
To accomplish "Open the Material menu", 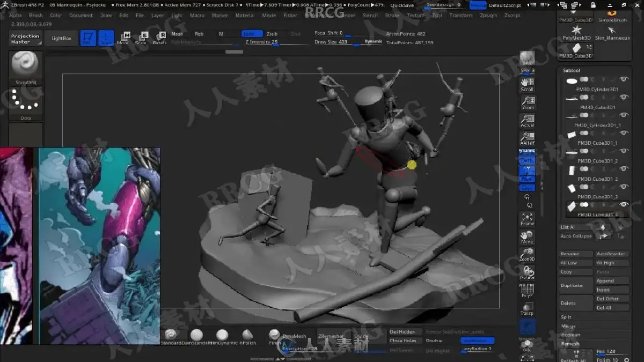I will tap(245, 16).
